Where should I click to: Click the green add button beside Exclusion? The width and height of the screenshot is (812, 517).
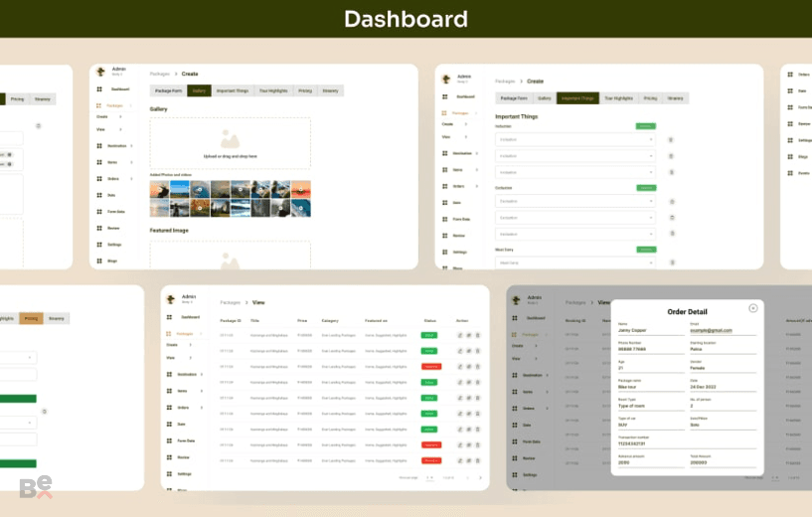tap(646, 188)
